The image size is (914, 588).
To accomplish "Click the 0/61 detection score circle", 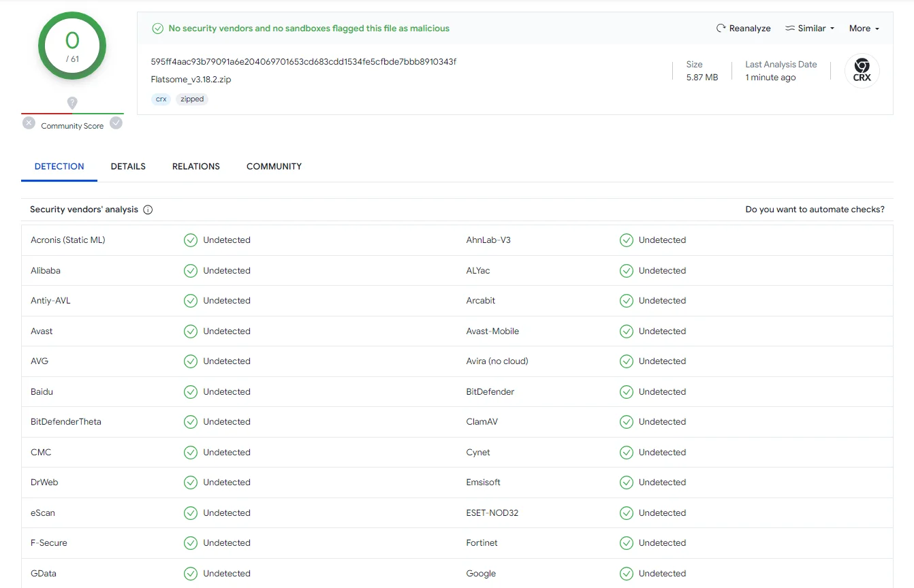I will coord(72,46).
